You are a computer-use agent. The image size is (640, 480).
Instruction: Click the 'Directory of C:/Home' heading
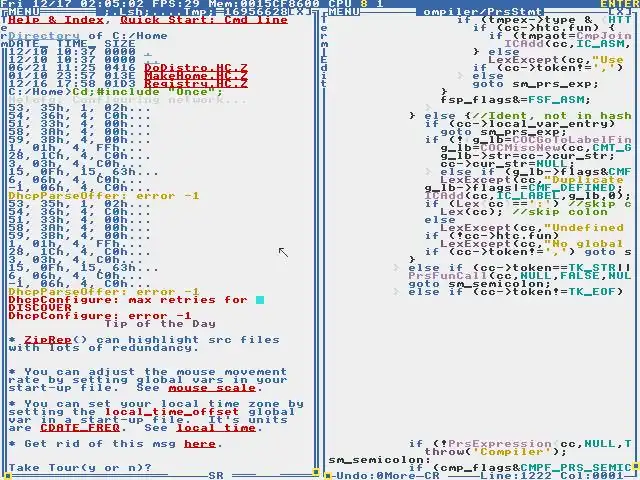tap(88, 36)
